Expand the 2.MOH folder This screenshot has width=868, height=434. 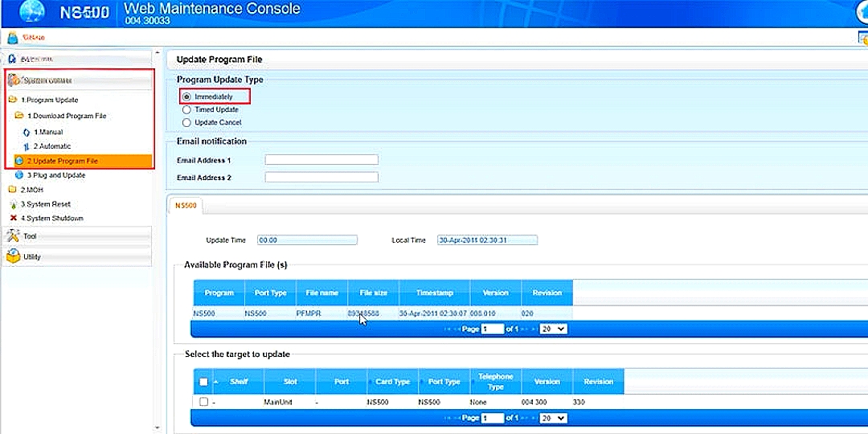click(13, 190)
